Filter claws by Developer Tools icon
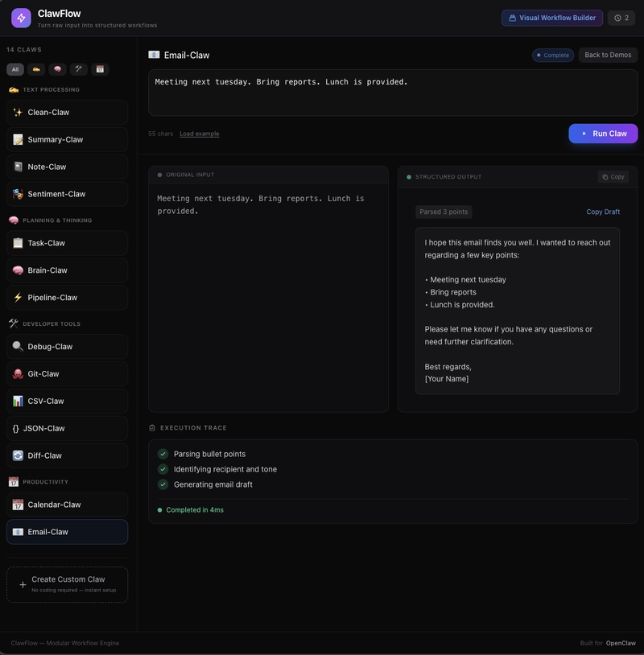The width and height of the screenshot is (644, 655). 79,69
